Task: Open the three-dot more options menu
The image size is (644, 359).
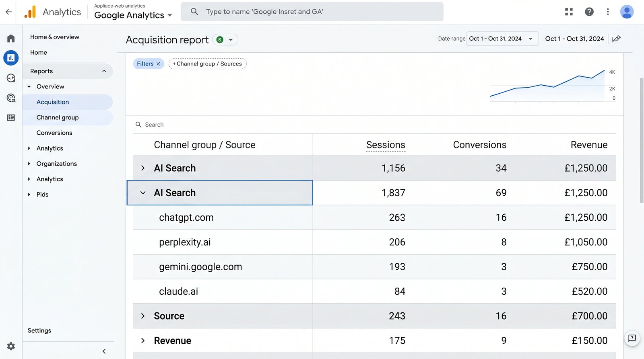Action: pyautogui.click(x=608, y=12)
